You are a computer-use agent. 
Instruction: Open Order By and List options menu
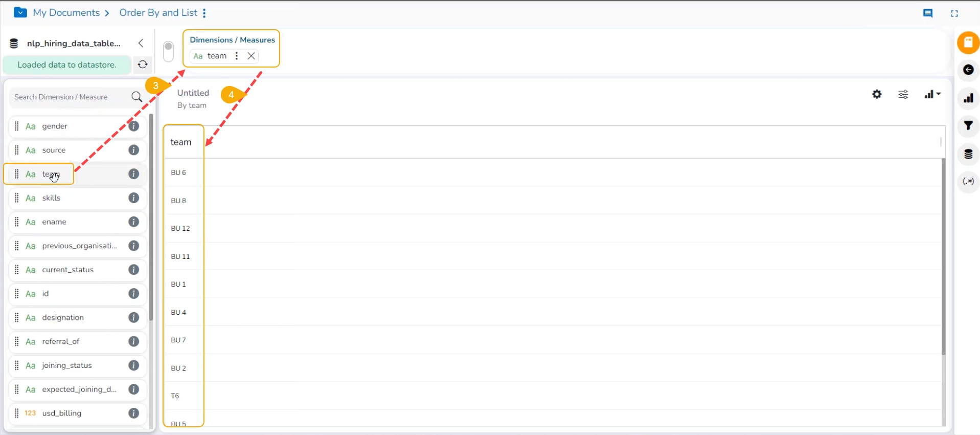204,13
